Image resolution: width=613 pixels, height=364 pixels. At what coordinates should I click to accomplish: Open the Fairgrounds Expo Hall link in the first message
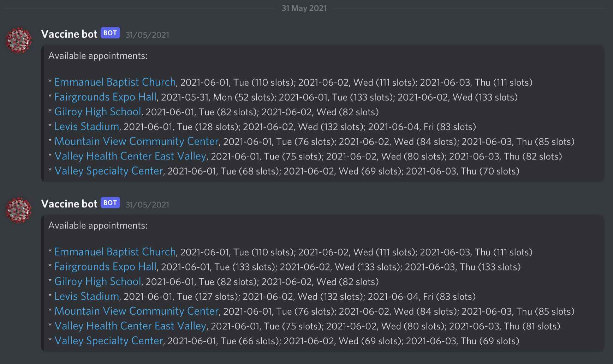coord(105,97)
